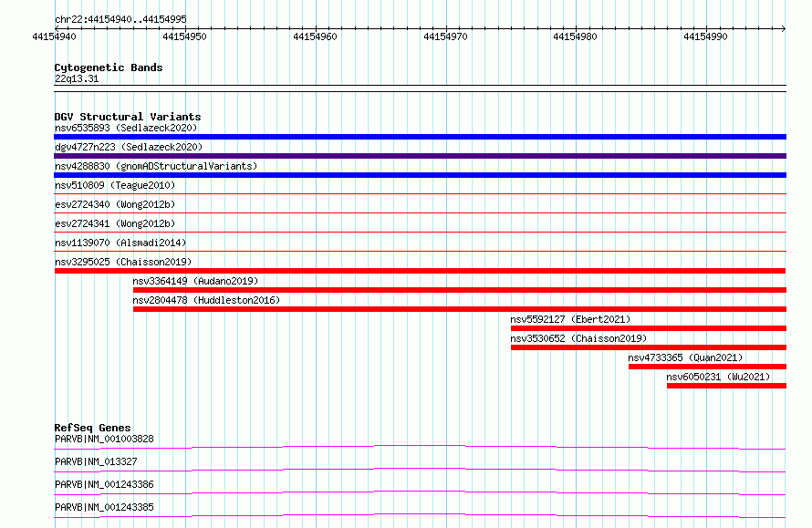Click the 44154940 ruler label
This screenshot has height=528, width=812.
(x=54, y=36)
